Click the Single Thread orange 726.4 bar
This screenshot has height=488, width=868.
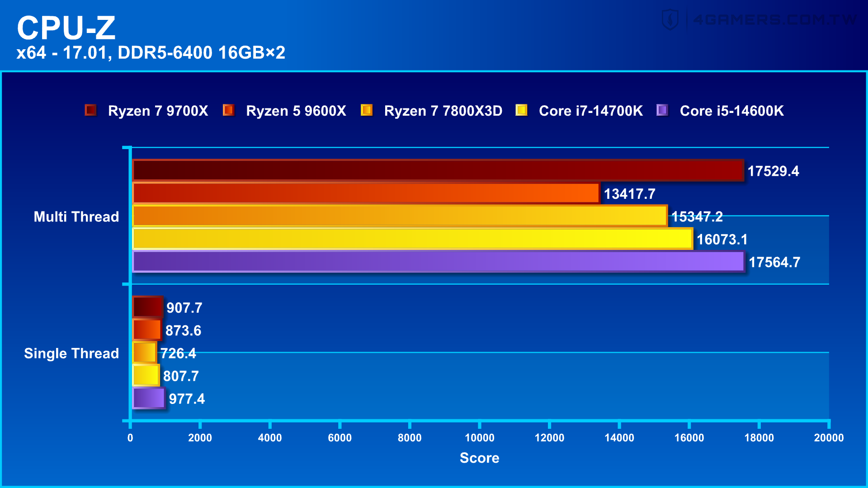coord(144,352)
